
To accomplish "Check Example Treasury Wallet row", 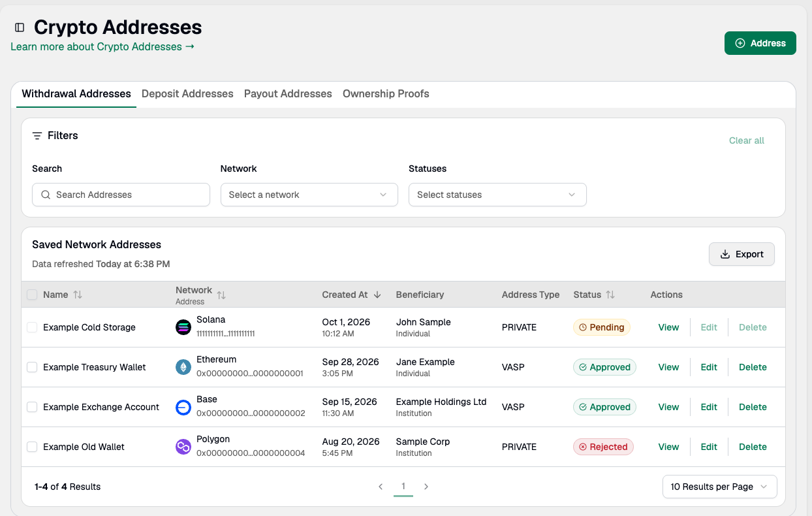I will [32, 367].
